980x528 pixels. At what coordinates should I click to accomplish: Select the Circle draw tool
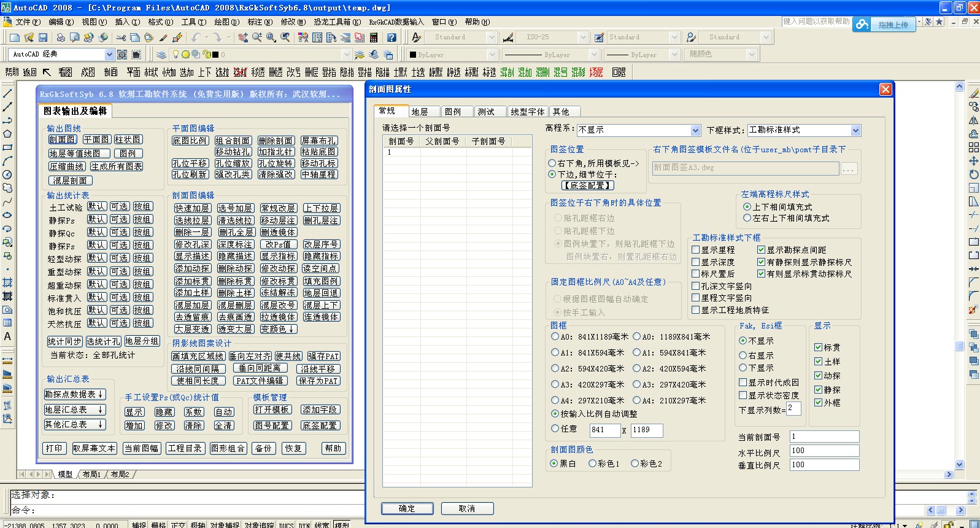pyautogui.click(x=7, y=174)
